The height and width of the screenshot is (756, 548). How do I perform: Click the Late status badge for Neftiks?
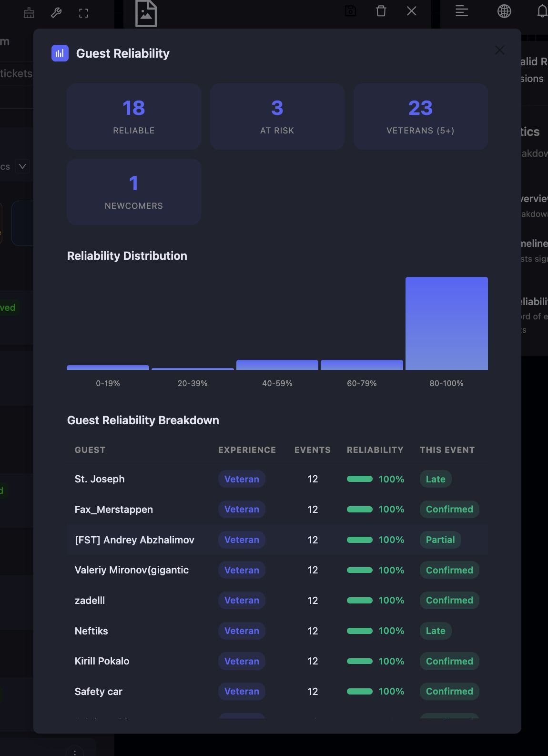[x=436, y=631]
